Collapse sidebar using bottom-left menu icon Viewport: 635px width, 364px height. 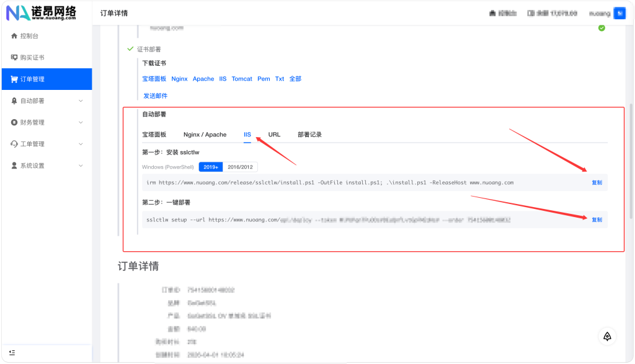(x=12, y=353)
